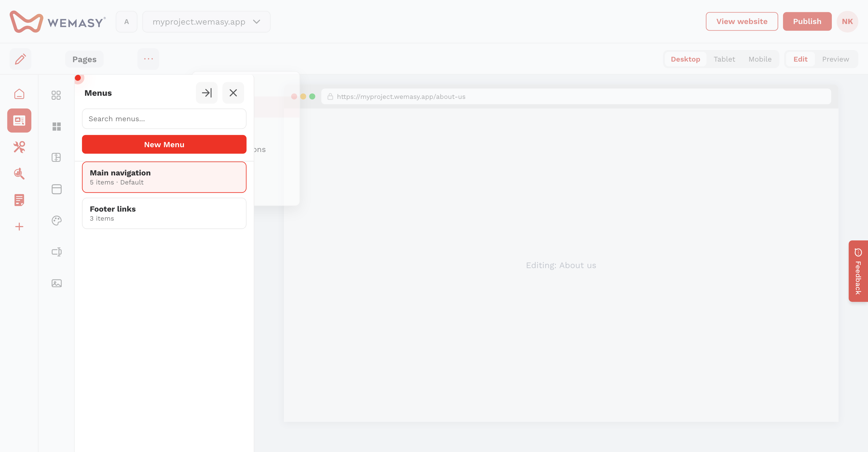Click the A language button

(x=126, y=21)
